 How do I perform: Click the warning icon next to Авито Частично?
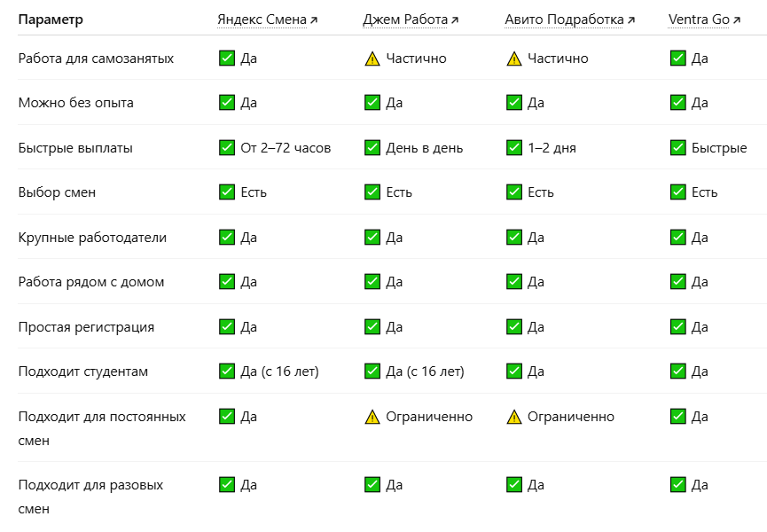click(x=514, y=59)
